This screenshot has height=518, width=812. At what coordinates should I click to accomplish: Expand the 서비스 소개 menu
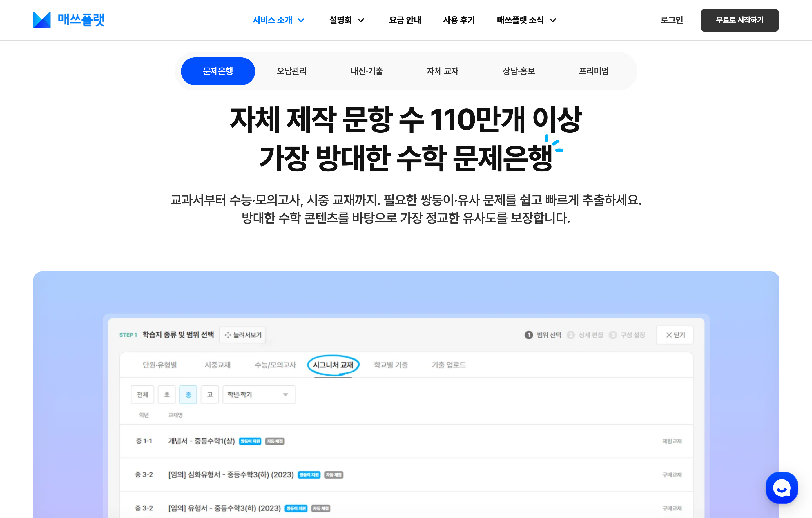pyautogui.click(x=278, y=20)
